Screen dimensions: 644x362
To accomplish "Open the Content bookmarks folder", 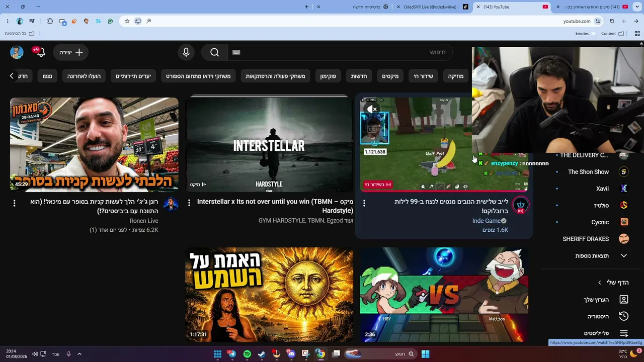I will (x=612, y=34).
